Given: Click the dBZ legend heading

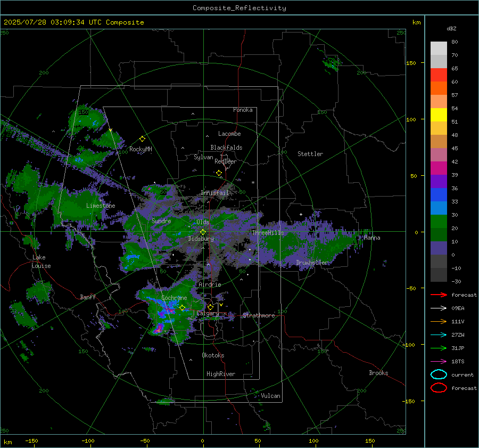Looking at the screenshot, I should (x=451, y=29).
